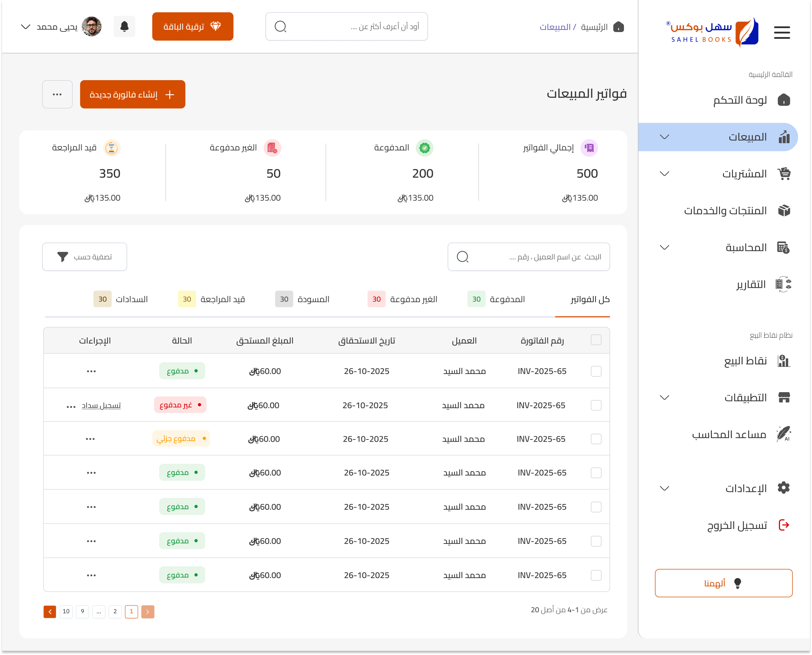
Task: Open the AI accountant assistant (مساعد المحاسب) icon
Action: [x=784, y=434]
